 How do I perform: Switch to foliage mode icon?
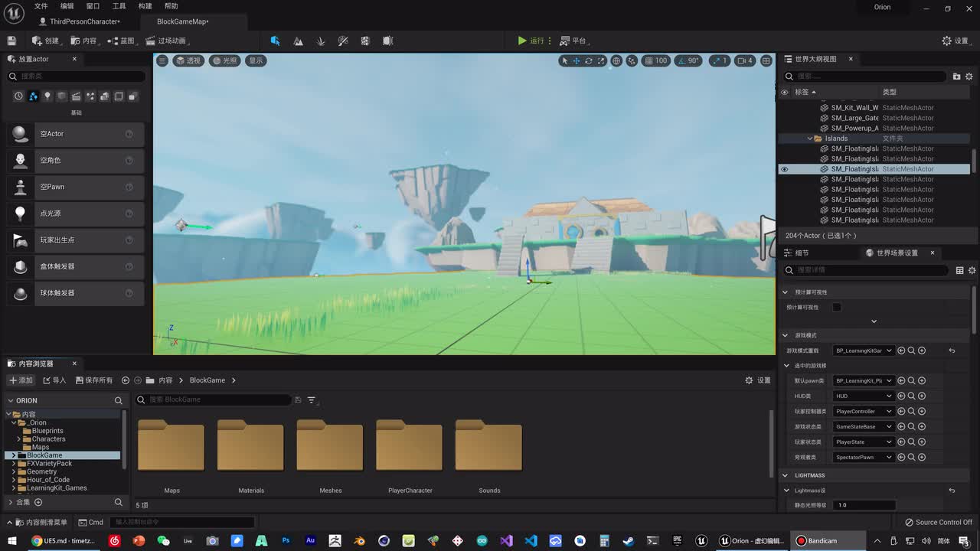point(321,41)
